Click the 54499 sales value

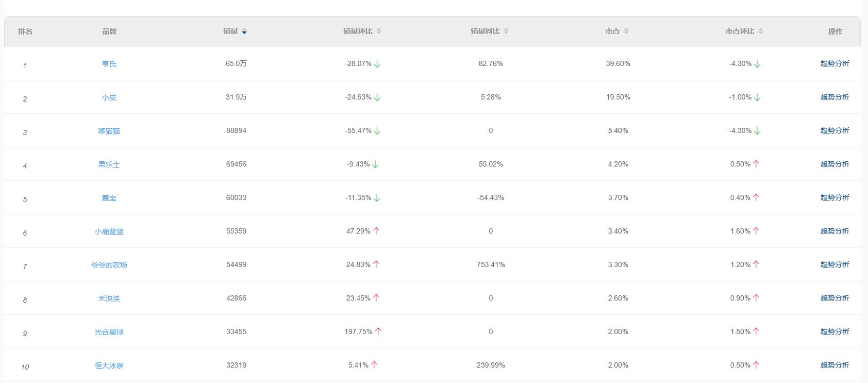[x=236, y=264]
